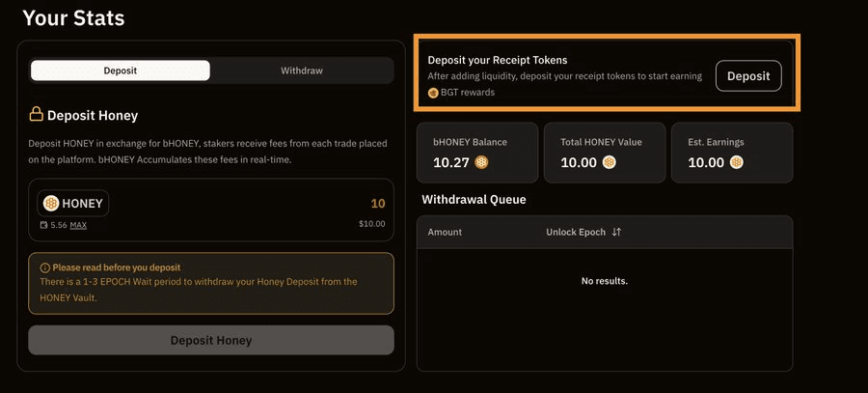This screenshot has height=393, width=868.
Task: Click Deposit button for receipt tokens
Action: click(748, 76)
